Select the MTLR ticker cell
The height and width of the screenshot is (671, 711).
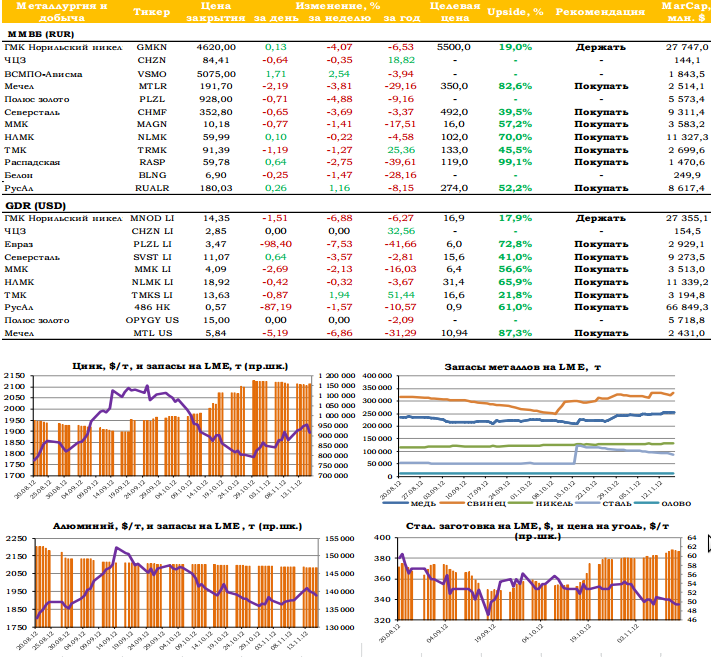(152, 86)
